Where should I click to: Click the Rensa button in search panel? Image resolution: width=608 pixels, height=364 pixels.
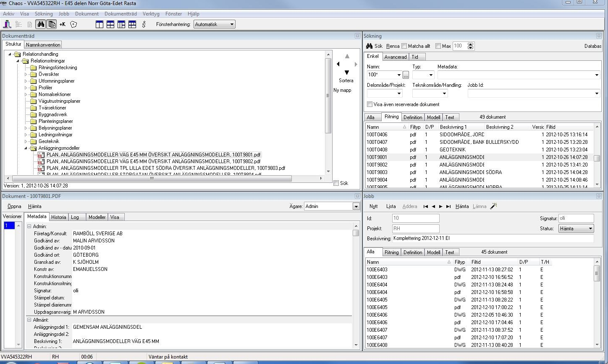pos(393,46)
